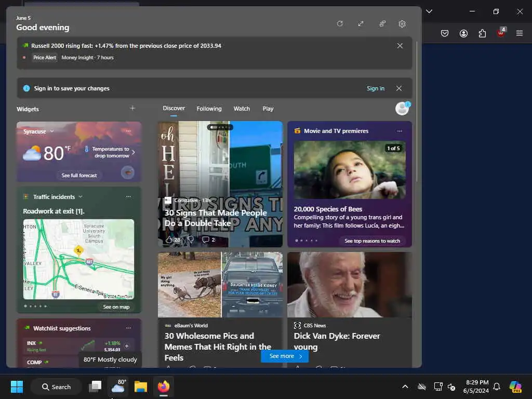The image size is (532, 399).
Task: Open Firefox hamburger application menu
Action: click(520, 33)
